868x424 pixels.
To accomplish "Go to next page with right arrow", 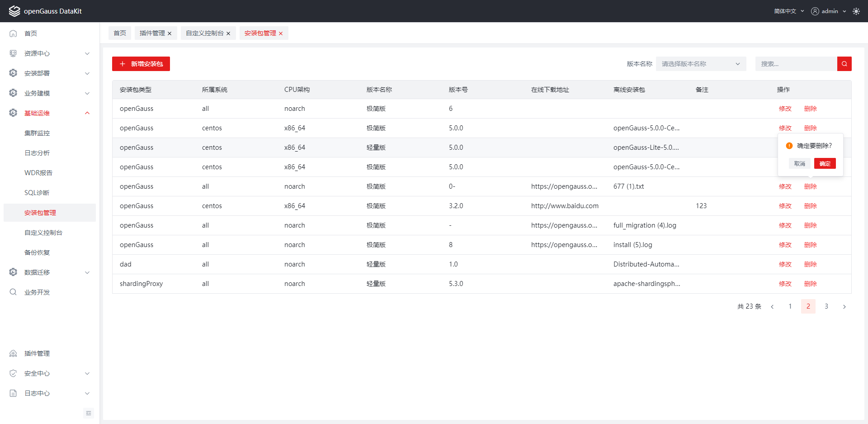I will point(844,307).
